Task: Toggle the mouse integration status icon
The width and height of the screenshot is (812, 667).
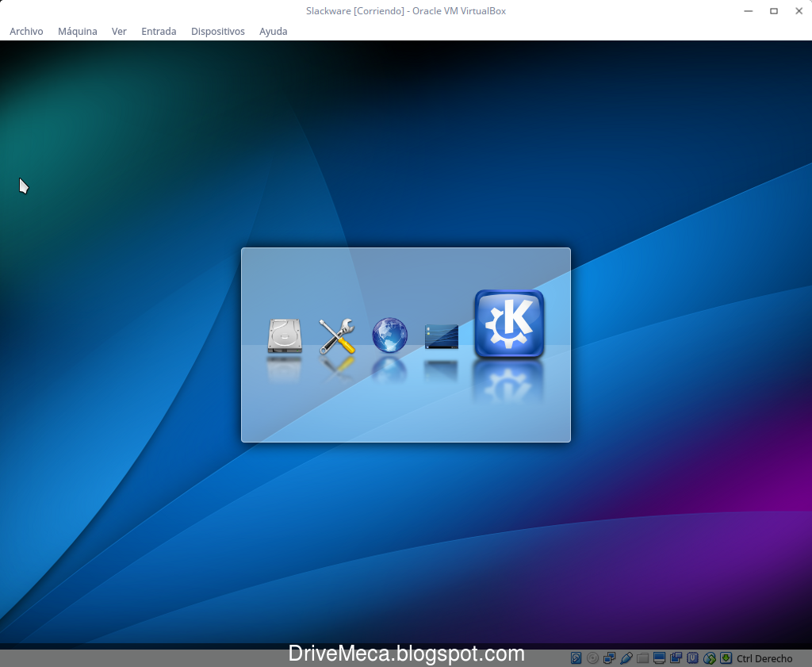Action: (x=709, y=657)
